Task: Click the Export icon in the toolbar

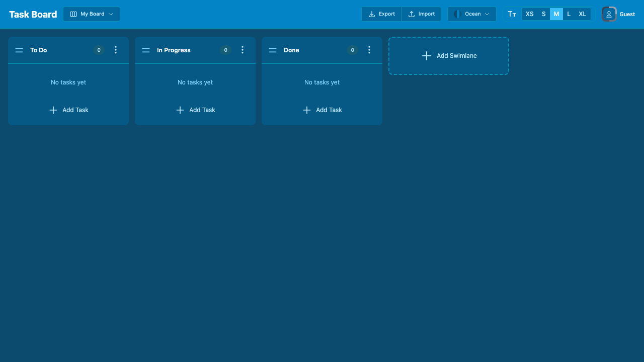Action: (x=372, y=14)
